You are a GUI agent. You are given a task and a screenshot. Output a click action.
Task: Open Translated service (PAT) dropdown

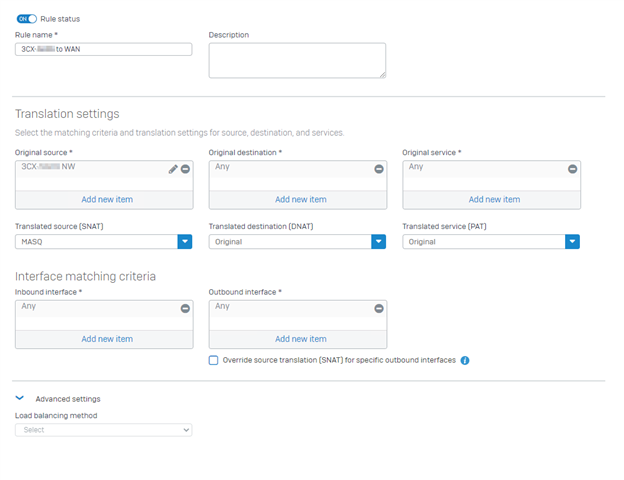click(491, 242)
